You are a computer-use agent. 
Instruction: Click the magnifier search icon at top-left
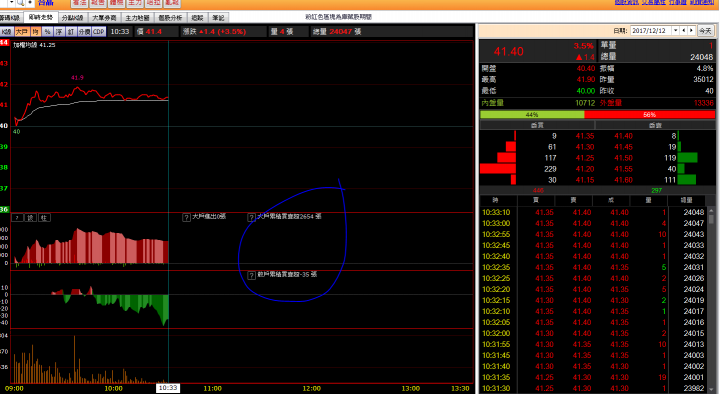pos(21,3)
